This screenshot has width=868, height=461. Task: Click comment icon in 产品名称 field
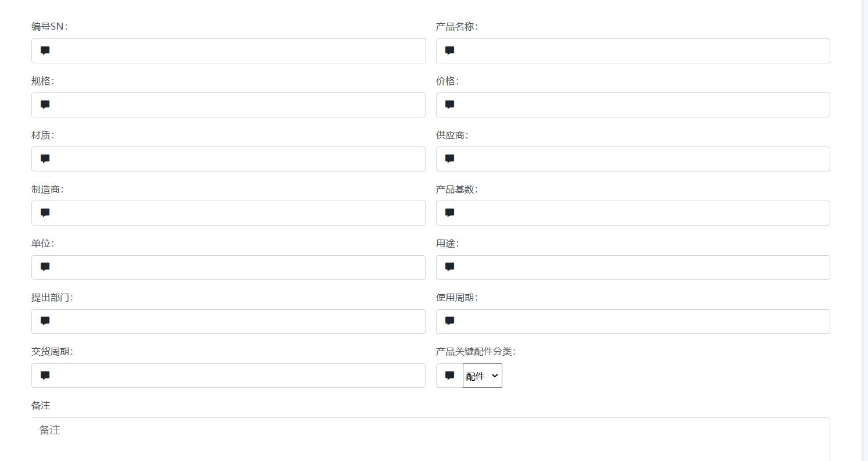click(x=449, y=51)
